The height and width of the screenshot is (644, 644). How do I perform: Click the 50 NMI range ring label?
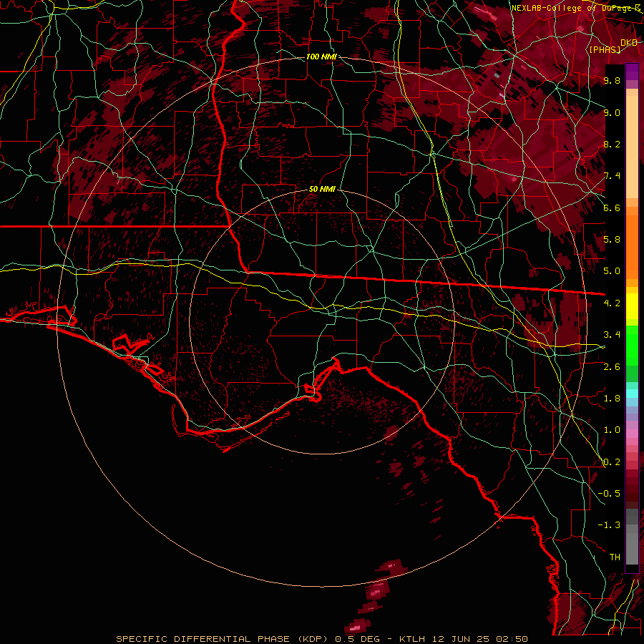[x=323, y=190]
